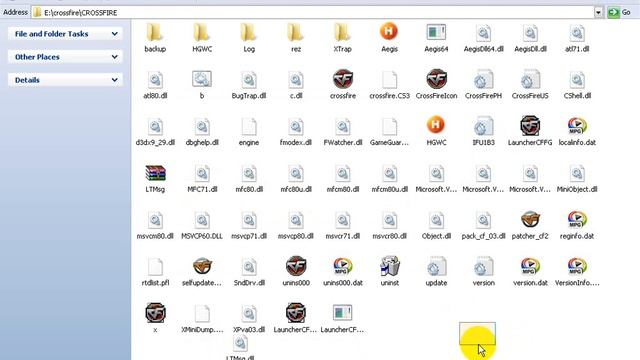
Task: Select the unins000 crossfire icon
Action: point(296,266)
